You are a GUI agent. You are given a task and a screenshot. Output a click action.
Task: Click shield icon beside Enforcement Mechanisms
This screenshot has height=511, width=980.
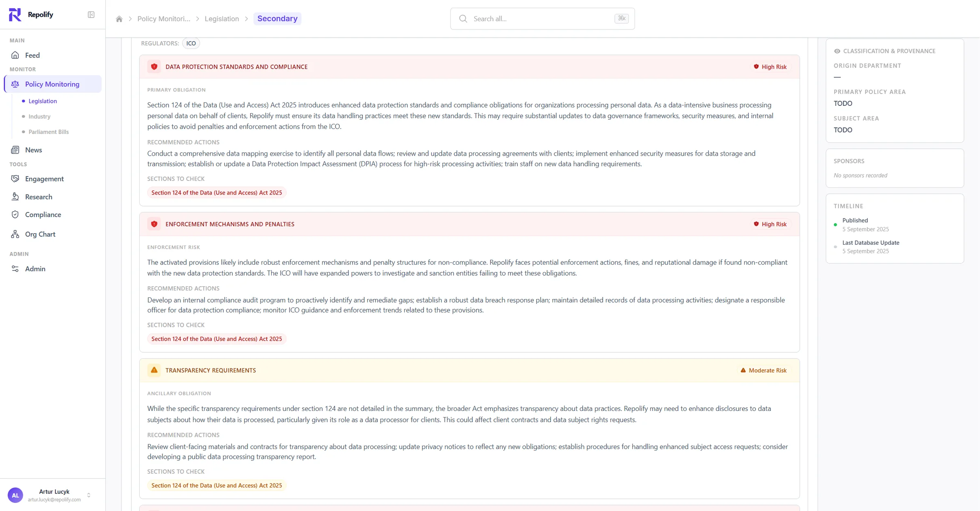click(154, 224)
